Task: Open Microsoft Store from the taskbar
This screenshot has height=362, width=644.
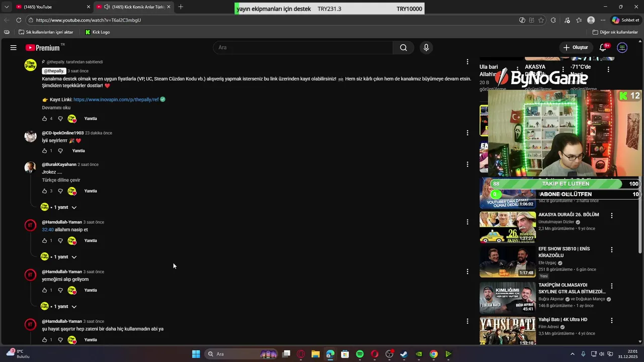Action: 345,354
